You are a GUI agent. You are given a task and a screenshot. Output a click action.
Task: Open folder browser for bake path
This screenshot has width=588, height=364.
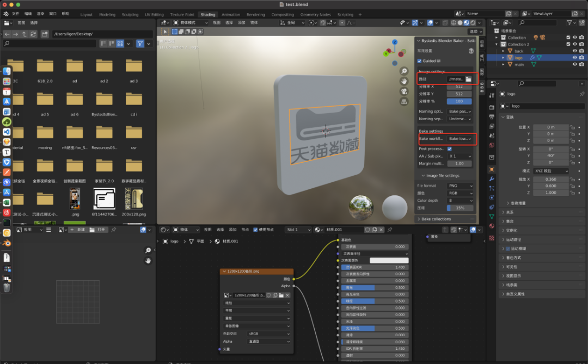[x=468, y=79]
